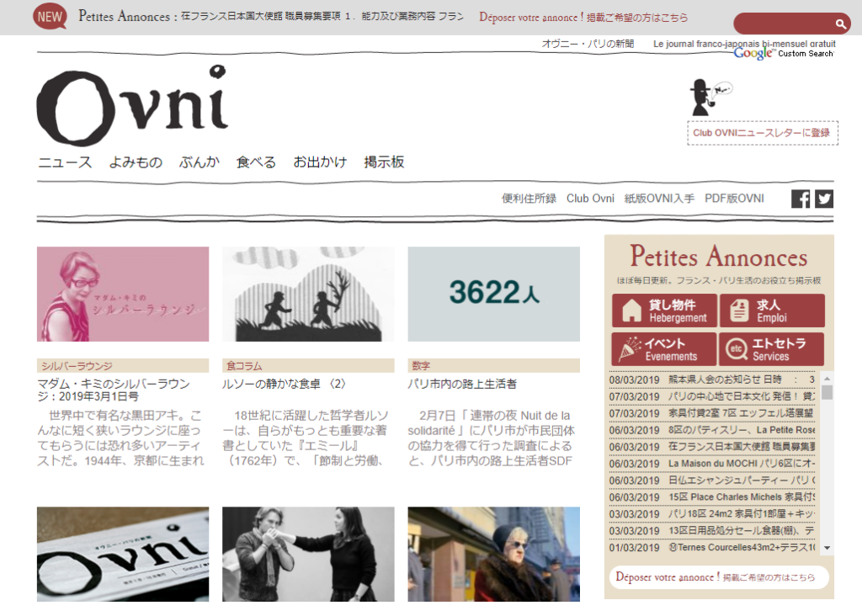Click Déposer votre annonce button below listings

click(x=719, y=577)
